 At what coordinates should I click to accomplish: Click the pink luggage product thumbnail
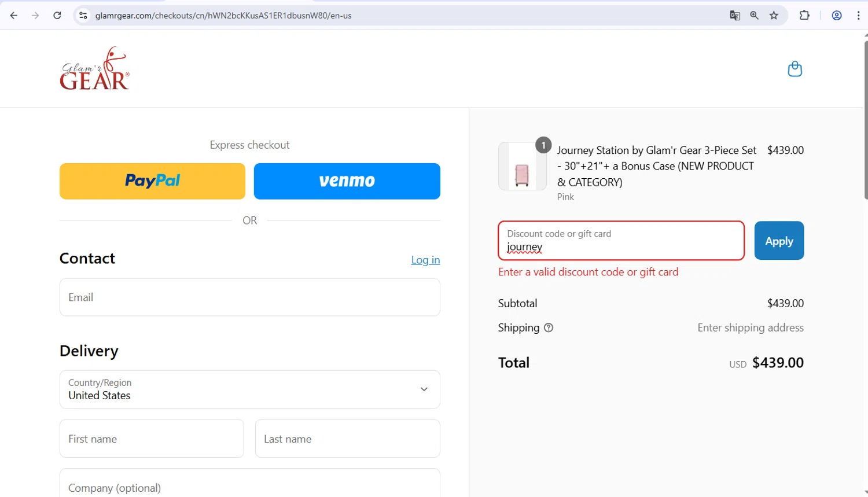523,166
